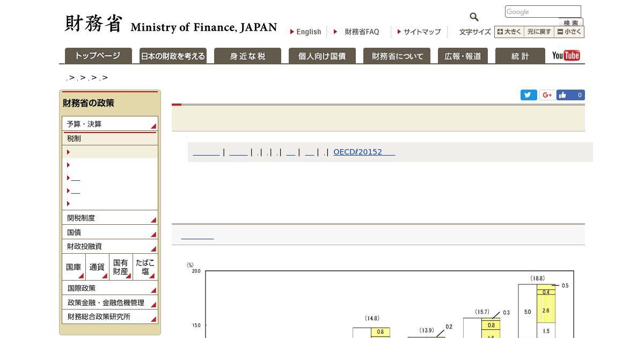Open the 広報・報道 navigation tab
This screenshot has width=644, height=338.
[463, 56]
